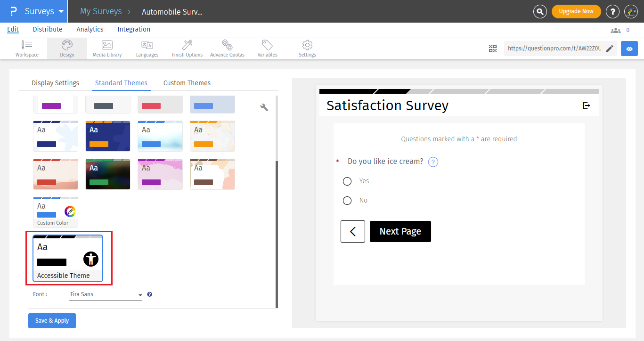Screen dimensions: 644x341
Task: Edit the survey URL with the pencil icon
Action: click(610, 48)
